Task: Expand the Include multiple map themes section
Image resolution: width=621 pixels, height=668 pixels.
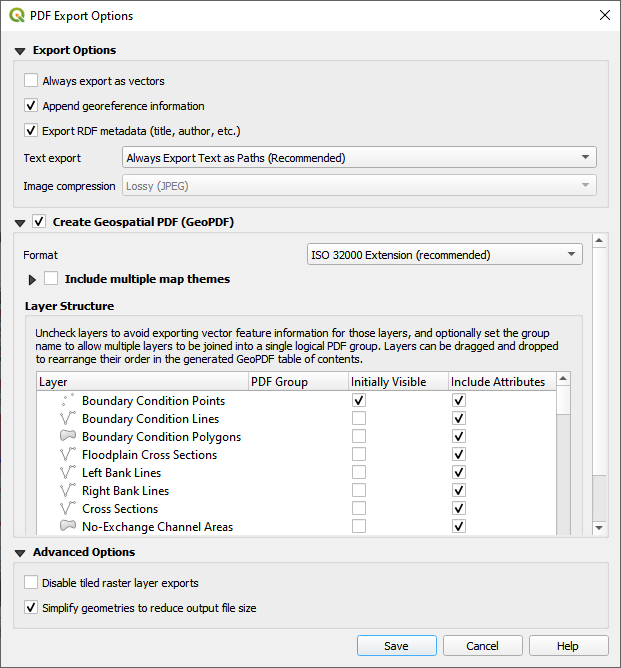Action: (32, 280)
